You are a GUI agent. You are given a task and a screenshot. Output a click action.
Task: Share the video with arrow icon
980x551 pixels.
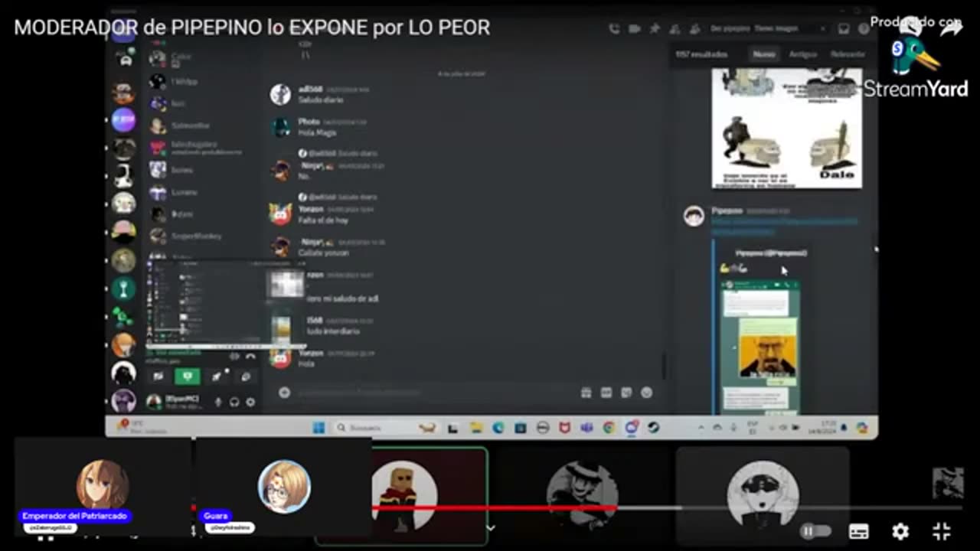click(x=952, y=29)
